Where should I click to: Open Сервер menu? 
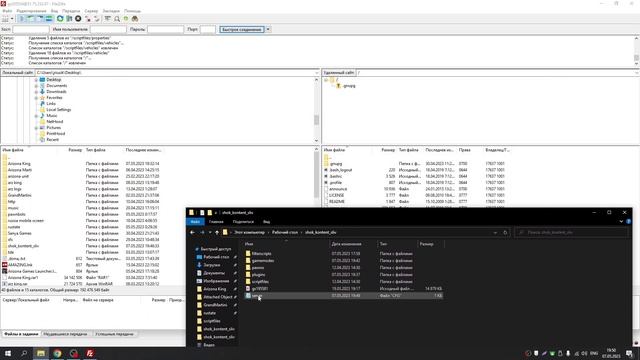tap(91, 11)
